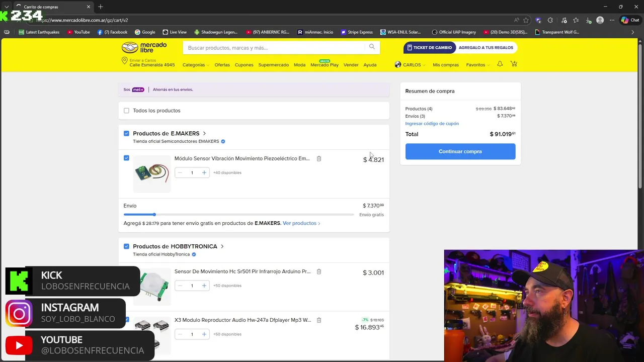The width and height of the screenshot is (644, 362).
Task: Open the Ofertas menu item
Action: (222, 65)
